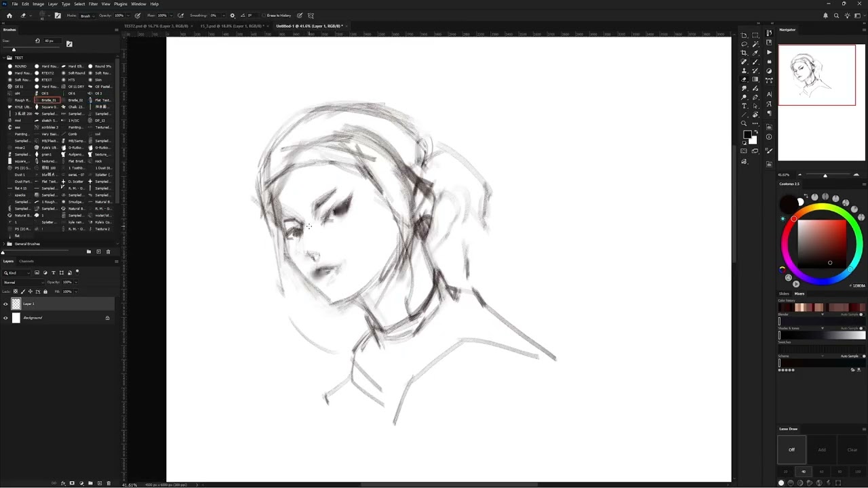Enable Erase to History checkbox
The height and width of the screenshot is (488, 868).
[264, 15]
